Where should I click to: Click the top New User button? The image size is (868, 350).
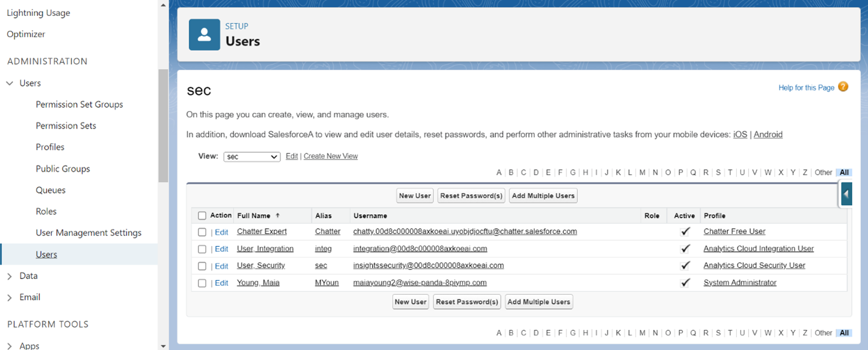(415, 195)
